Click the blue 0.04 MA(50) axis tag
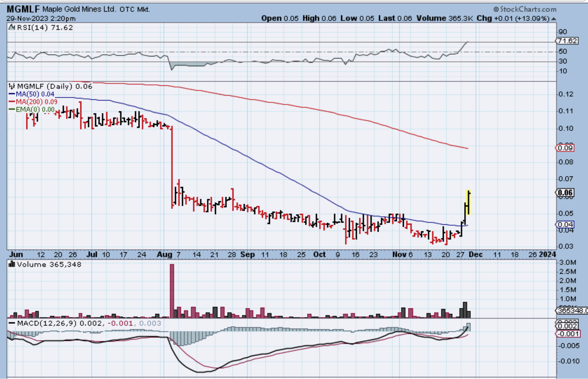The height and width of the screenshot is (379, 588). [565, 224]
